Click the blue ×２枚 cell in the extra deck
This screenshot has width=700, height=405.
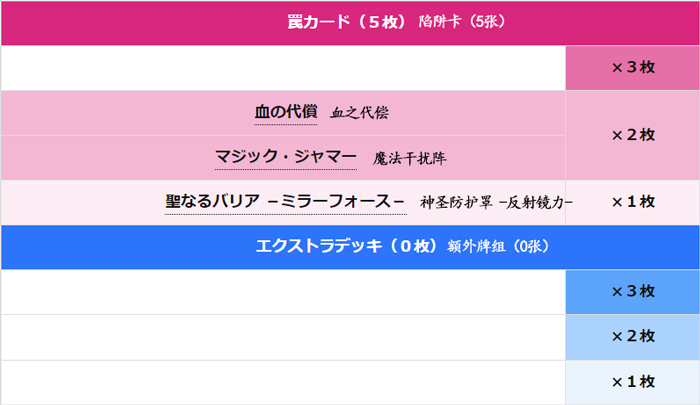coord(632,337)
